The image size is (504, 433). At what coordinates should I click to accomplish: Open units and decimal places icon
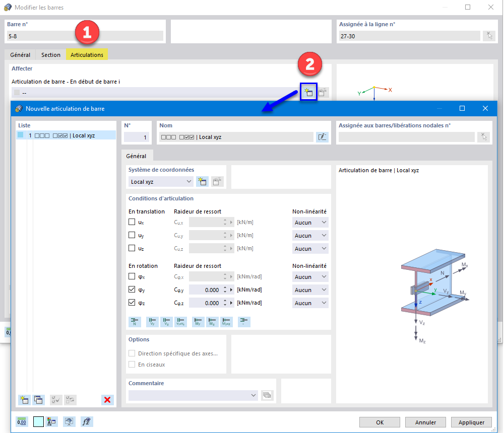(x=22, y=422)
